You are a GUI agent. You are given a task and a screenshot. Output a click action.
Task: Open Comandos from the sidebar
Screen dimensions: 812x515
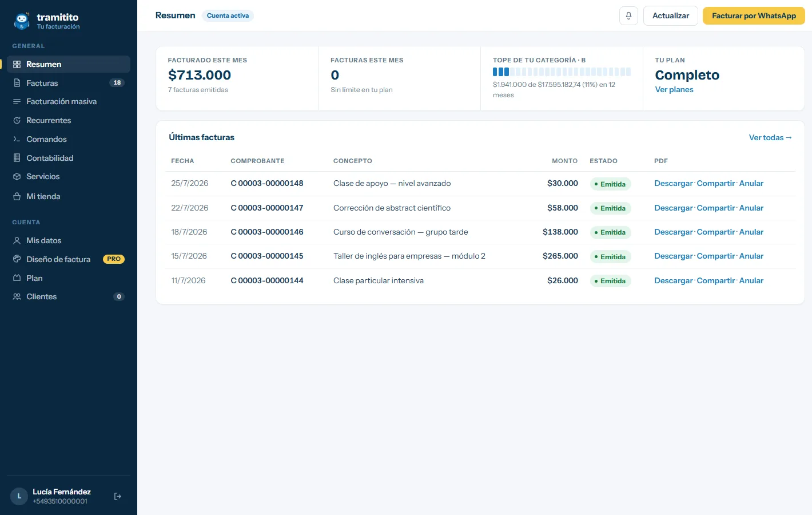pyautogui.click(x=69, y=139)
